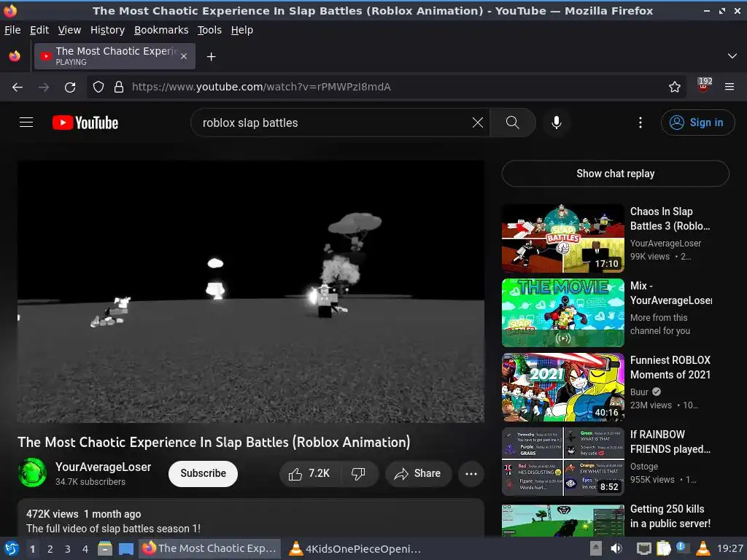Image resolution: width=747 pixels, height=560 pixels.
Task: Open YouTube settings three-dot menu
Action: [640, 122]
